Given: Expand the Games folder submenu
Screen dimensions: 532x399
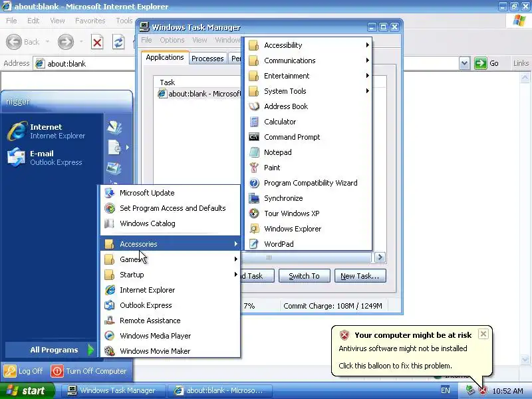Looking at the screenshot, I should [170, 259].
